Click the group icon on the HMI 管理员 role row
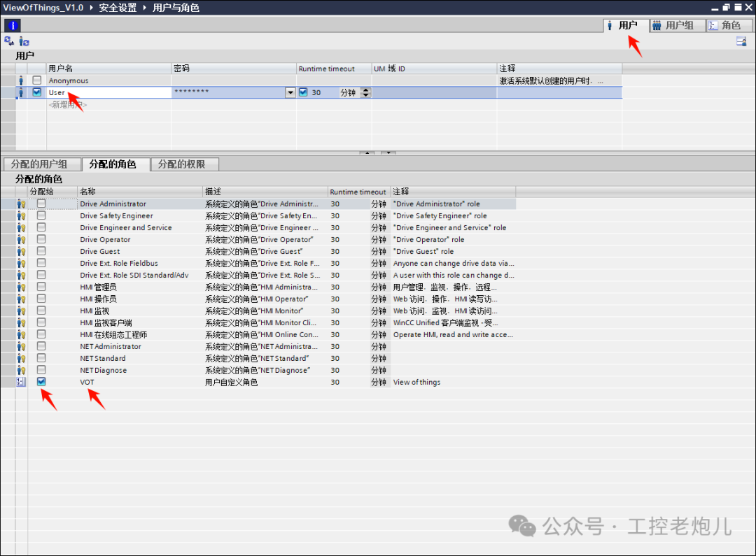This screenshot has height=556, width=756. [x=20, y=287]
